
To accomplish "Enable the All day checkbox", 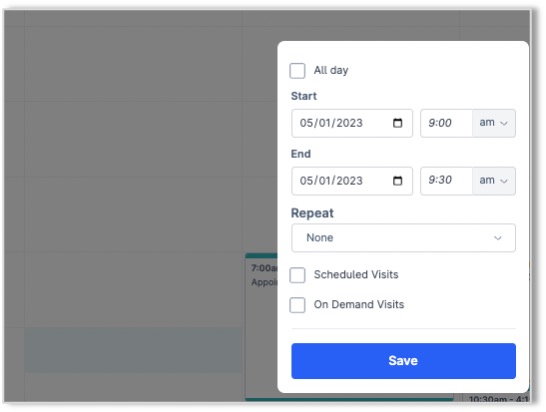I will pyautogui.click(x=297, y=71).
